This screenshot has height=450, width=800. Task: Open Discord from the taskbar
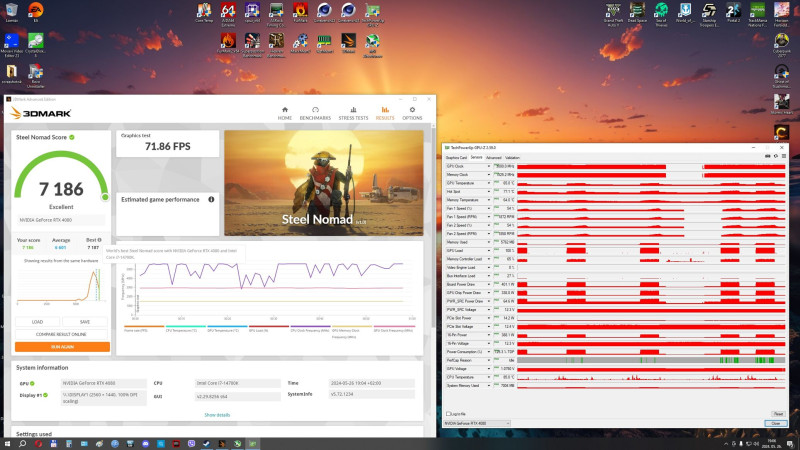pos(145,444)
